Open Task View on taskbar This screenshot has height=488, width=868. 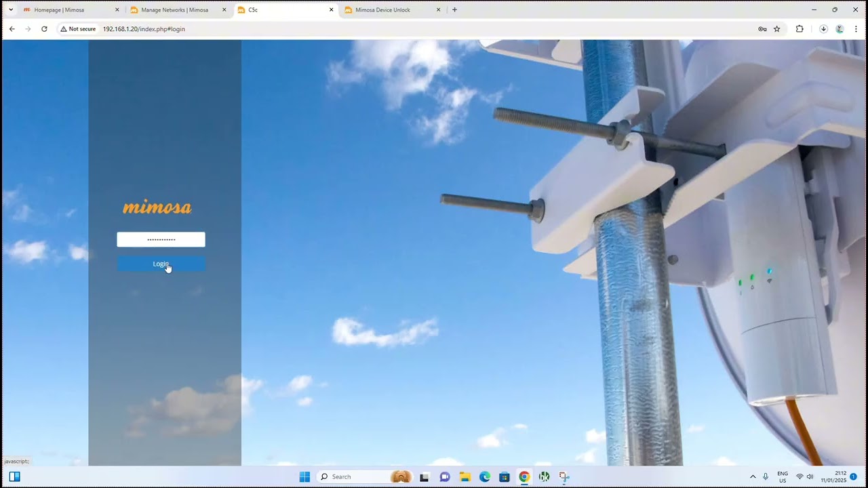(x=424, y=476)
